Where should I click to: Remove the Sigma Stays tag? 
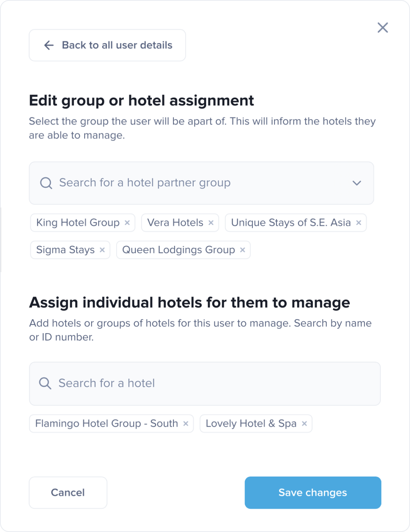coord(102,250)
